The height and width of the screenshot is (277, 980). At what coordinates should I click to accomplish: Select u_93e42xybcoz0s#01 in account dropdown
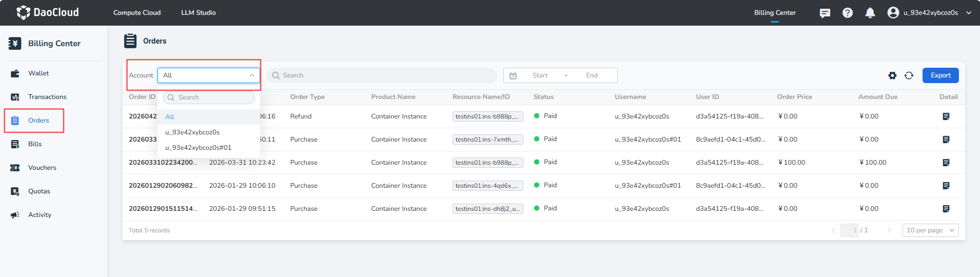(x=209, y=148)
